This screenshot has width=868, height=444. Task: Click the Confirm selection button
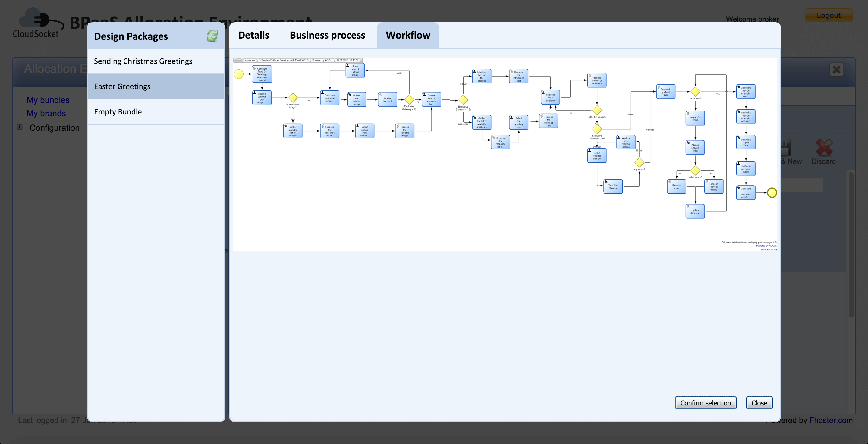coord(706,403)
